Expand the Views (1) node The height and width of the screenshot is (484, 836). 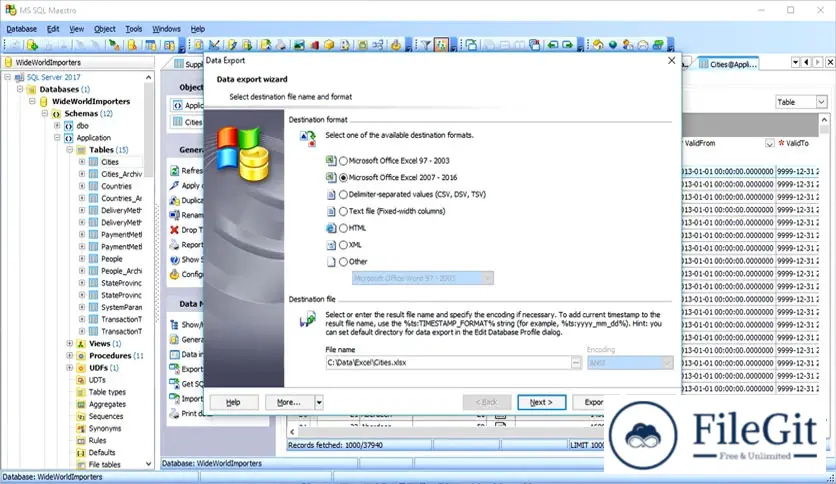pyautogui.click(x=69, y=344)
